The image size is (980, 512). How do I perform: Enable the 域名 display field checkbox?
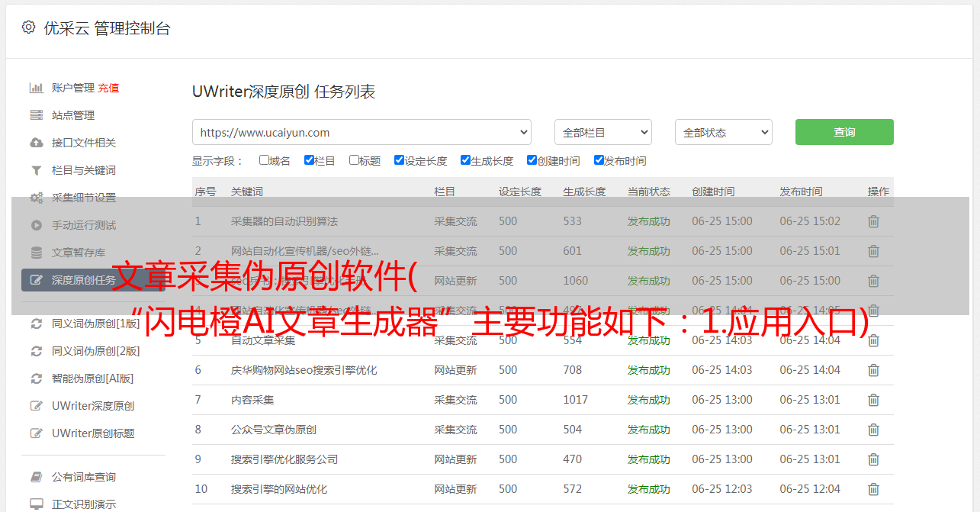tap(264, 160)
